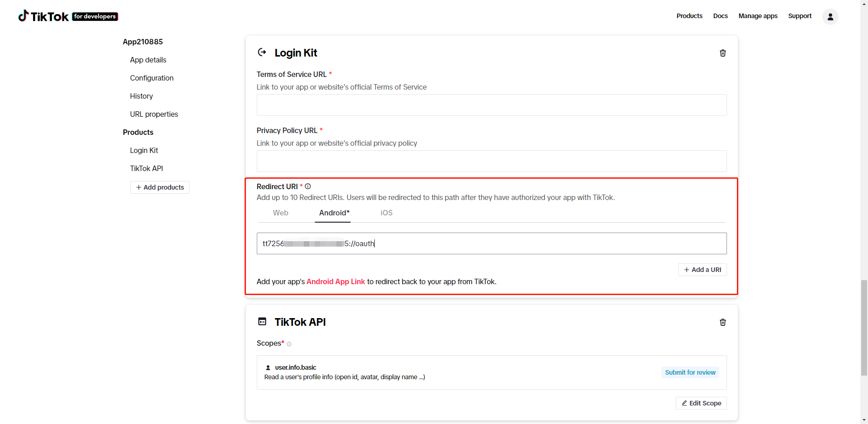The height and width of the screenshot is (424, 868).
Task: Go to Login Kit in sidebar products
Action: [x=144, y=150]
